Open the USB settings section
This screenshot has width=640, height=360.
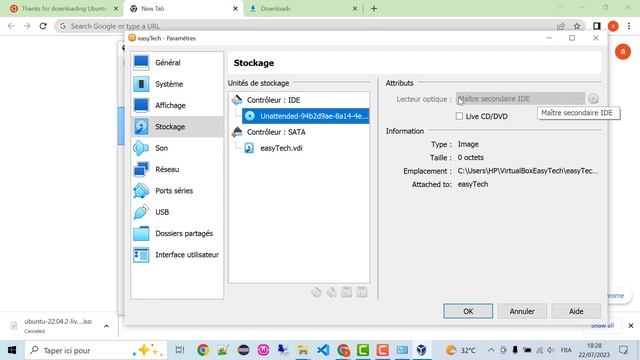click(x=177, y=212)
